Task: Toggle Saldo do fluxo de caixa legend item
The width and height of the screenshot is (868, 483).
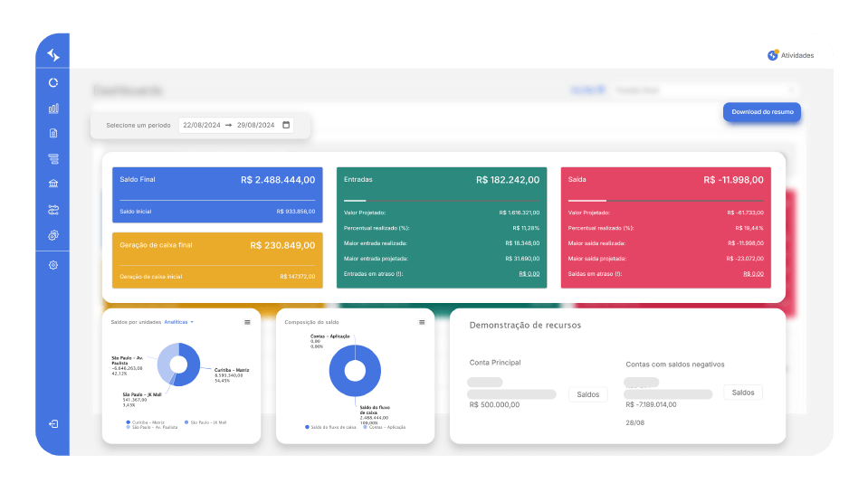Action: click(330, 427)
